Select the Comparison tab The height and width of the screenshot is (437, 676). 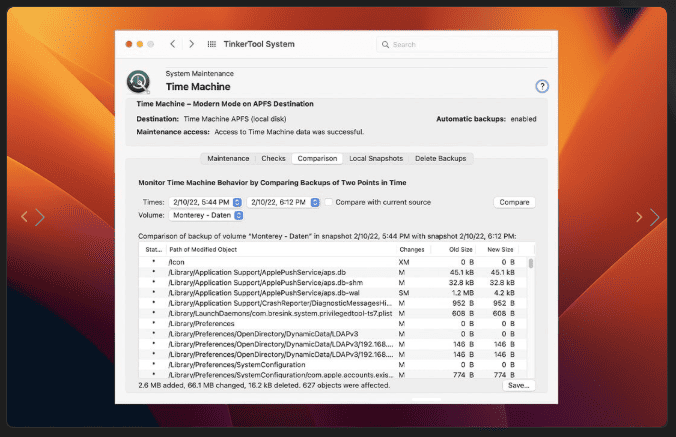click(317, 159)
